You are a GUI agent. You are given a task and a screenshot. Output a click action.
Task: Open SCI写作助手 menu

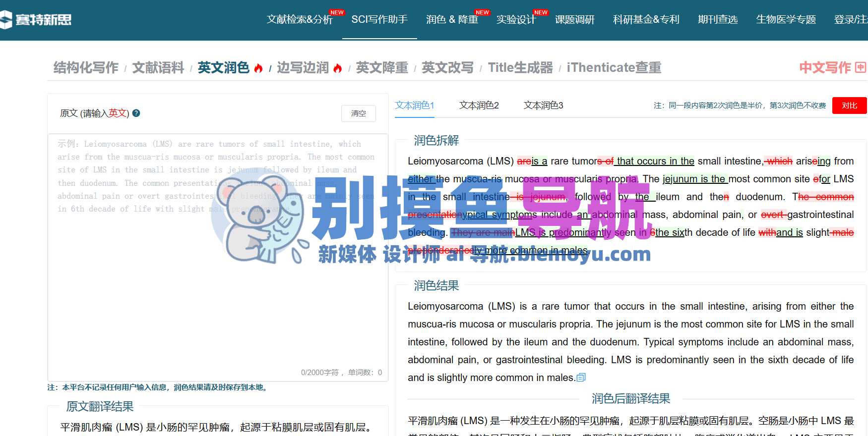(x=379, y=19)
